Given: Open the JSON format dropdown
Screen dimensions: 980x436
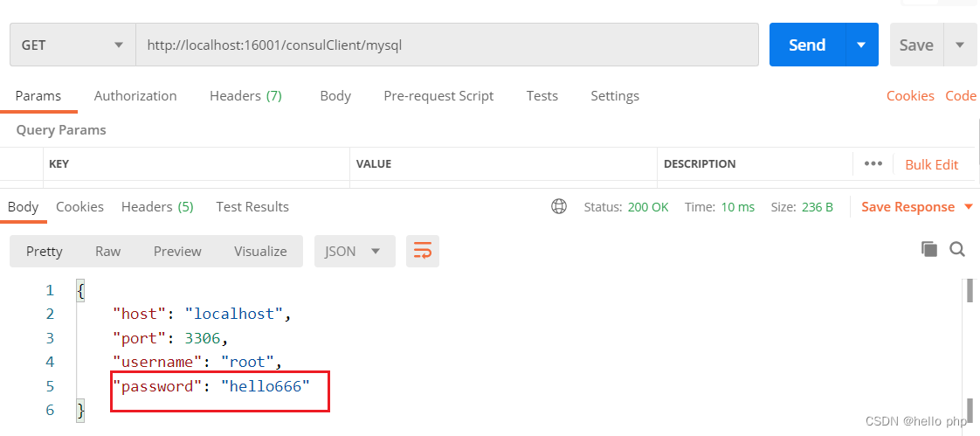Looking at the screenshot, I should (x=355, y=252).
